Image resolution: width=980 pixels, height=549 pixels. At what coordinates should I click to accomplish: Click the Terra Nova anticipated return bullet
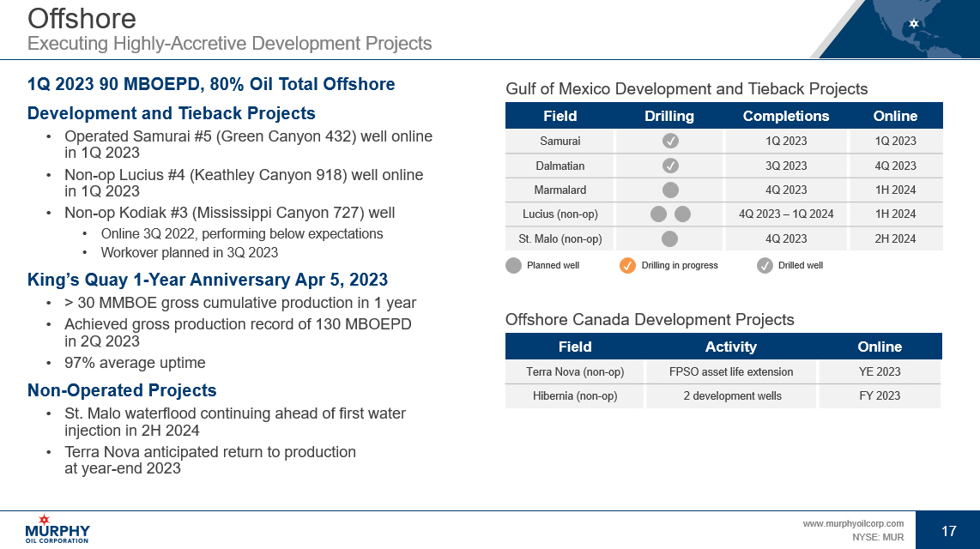[x=210, y=461]
